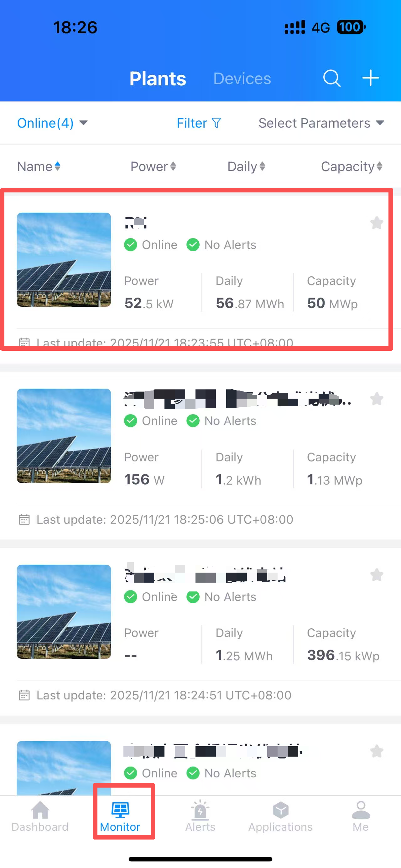Open the Select Parameters dropdown
401x868 pixels.
click(x=321, y=123)
